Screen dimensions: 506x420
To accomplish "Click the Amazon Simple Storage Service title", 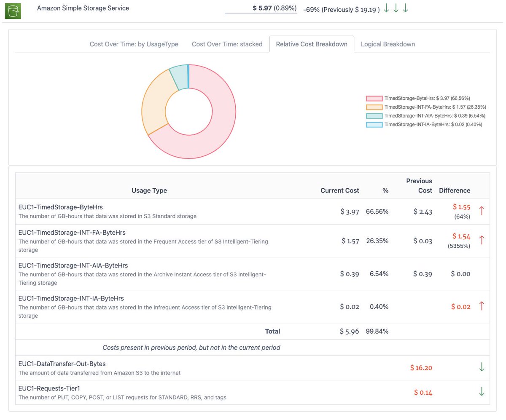I will [83, 8].
